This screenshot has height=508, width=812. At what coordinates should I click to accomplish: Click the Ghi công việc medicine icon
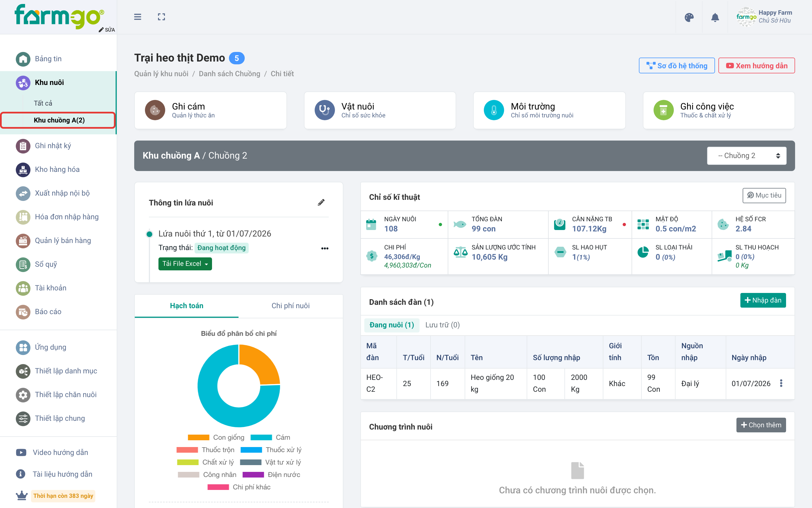pyautogui.click(x=663, y=110)
